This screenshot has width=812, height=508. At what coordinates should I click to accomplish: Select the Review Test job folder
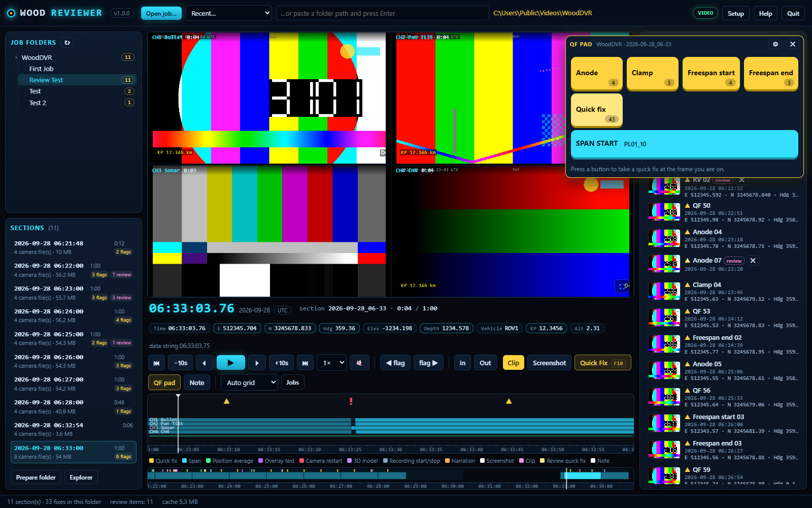(x=77, y=80)
